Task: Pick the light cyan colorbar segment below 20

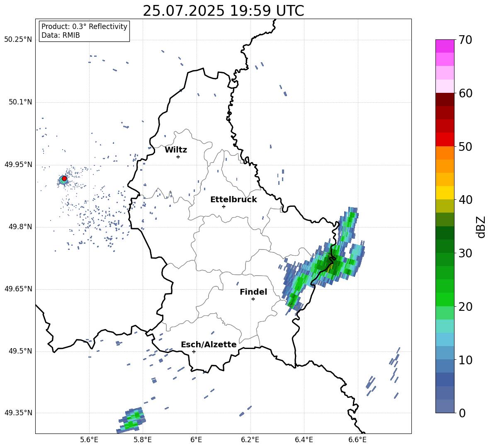Action: pyautogui.click(x=445, y=326)
